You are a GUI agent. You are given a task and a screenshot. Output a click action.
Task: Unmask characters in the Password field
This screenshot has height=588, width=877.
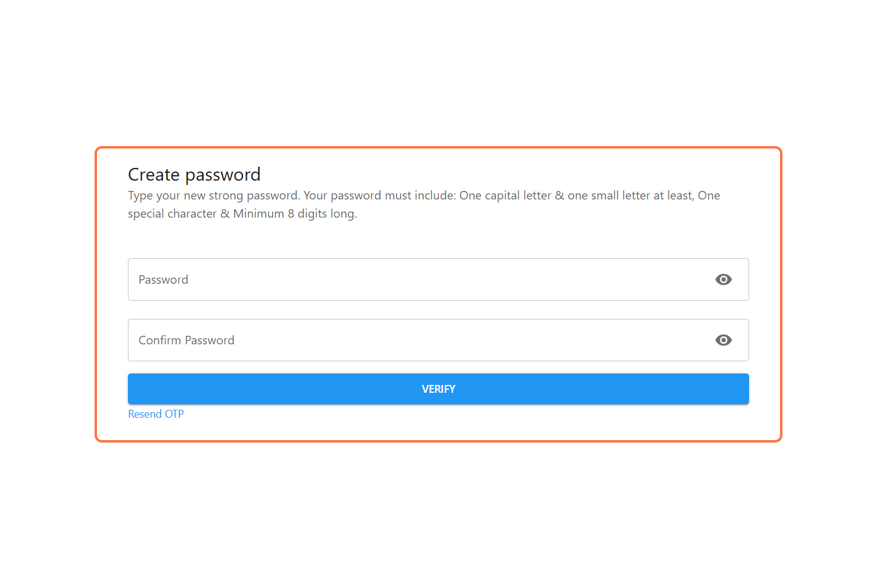pos(723,279)
